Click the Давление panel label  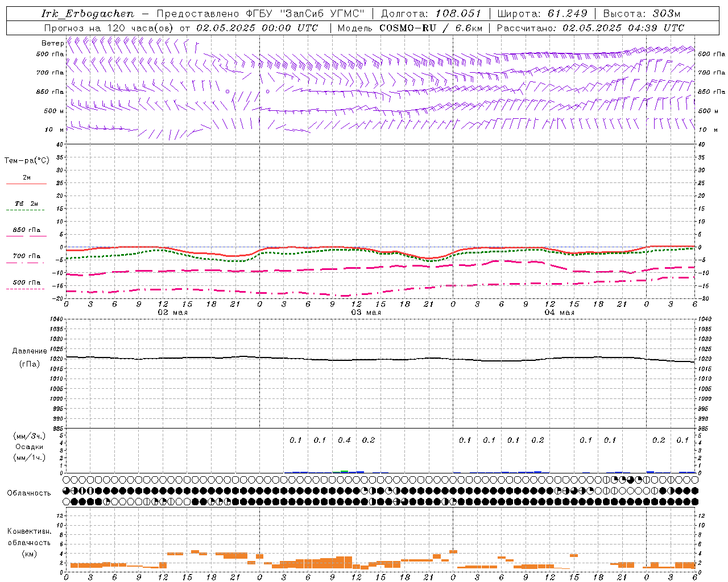[30, 351]
